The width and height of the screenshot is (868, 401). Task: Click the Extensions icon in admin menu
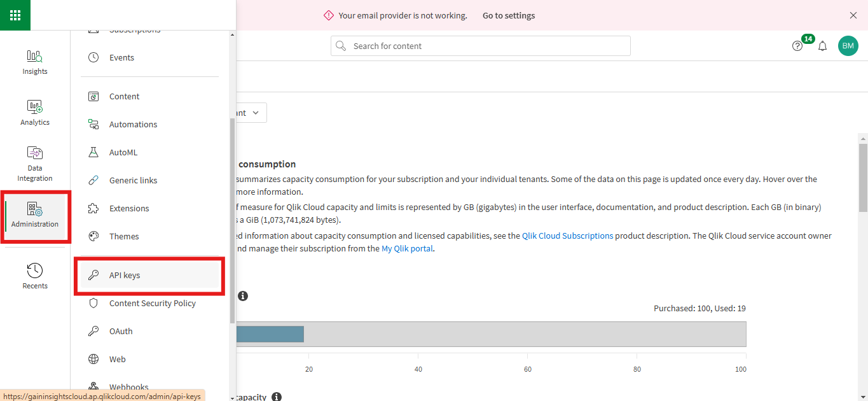[94, 208]
